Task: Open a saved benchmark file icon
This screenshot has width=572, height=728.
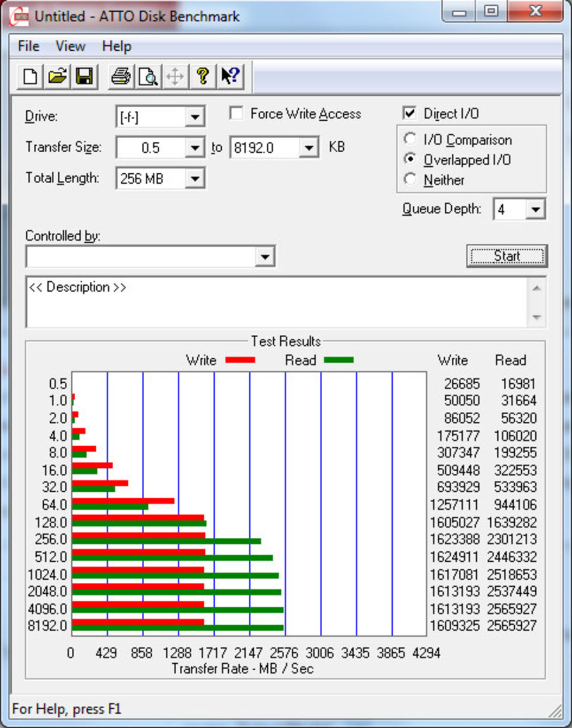Action: tap(57, 76)
